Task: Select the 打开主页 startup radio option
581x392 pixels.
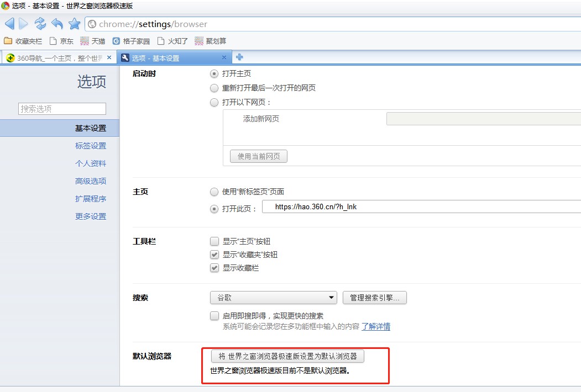Action: (214, 73)
